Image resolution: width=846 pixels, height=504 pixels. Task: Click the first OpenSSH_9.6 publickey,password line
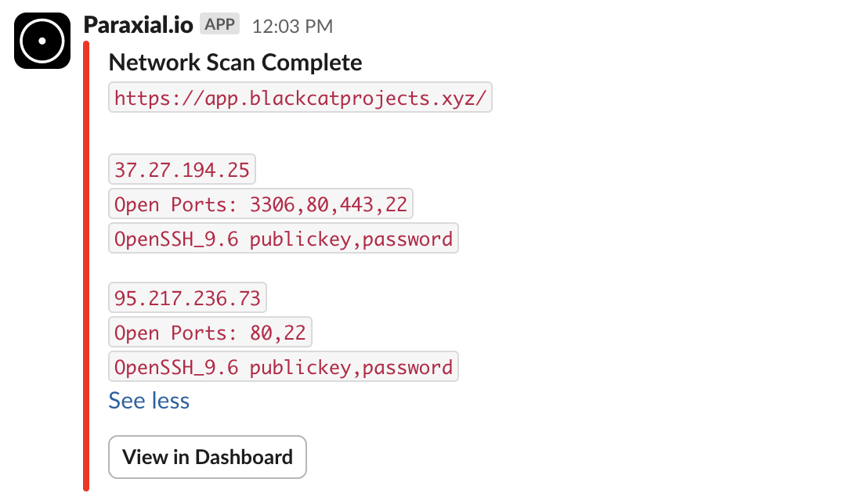coord(284,238)
